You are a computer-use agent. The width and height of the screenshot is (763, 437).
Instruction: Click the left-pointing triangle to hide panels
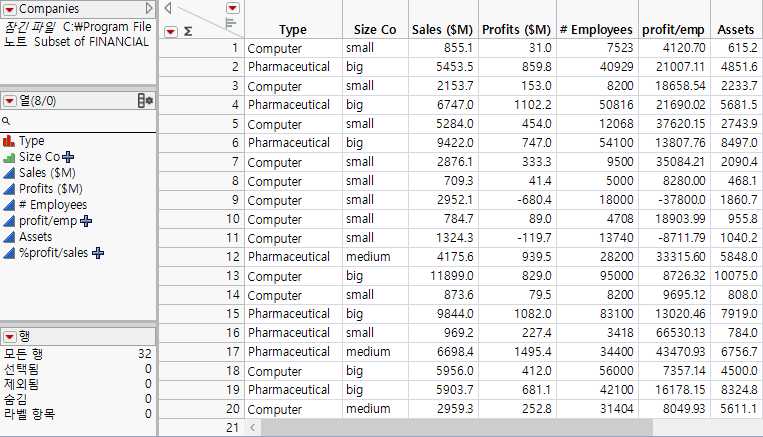tap(168, 8)
